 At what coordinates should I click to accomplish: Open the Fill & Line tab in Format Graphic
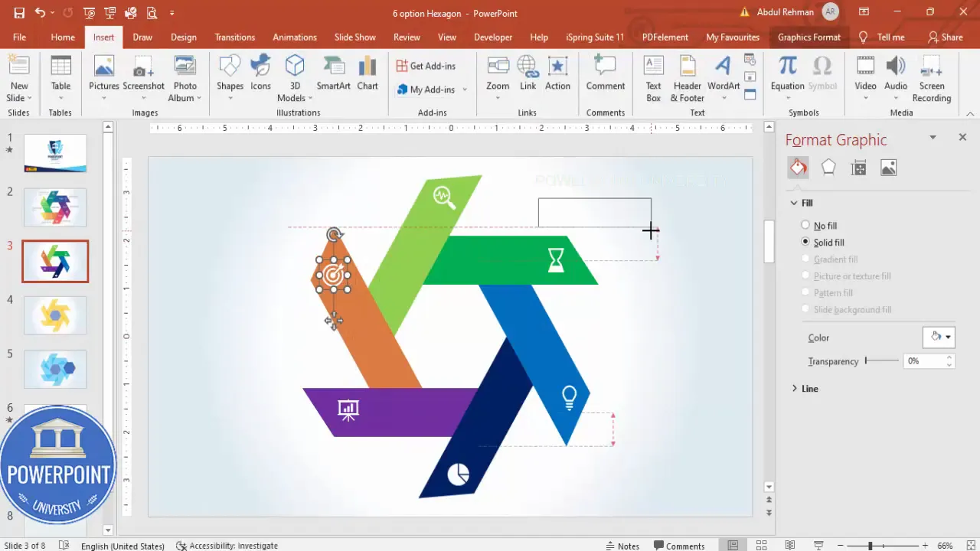[x=799, y=168]
